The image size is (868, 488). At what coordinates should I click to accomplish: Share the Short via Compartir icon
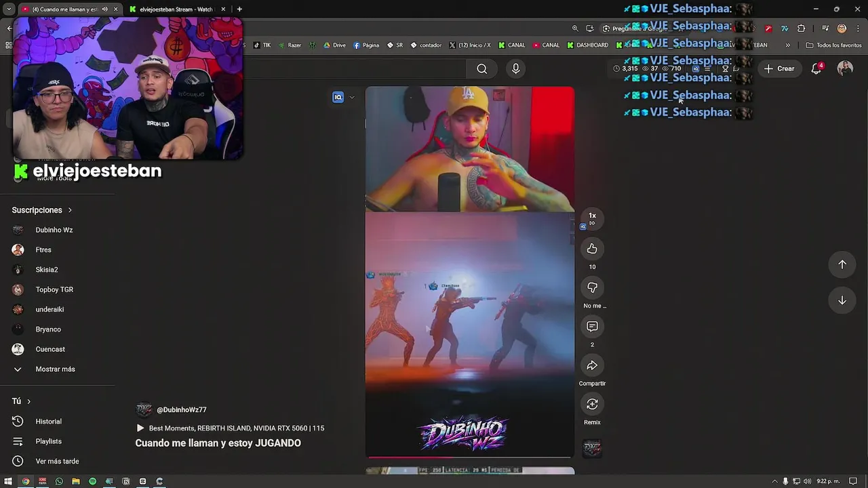point(592,366)
